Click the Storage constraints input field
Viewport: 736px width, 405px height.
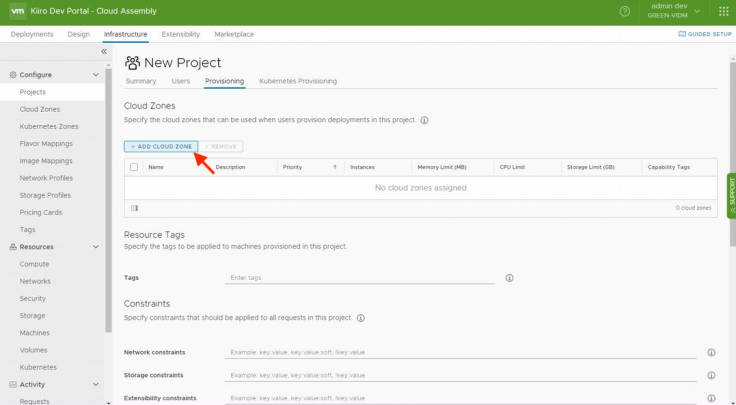460,375
